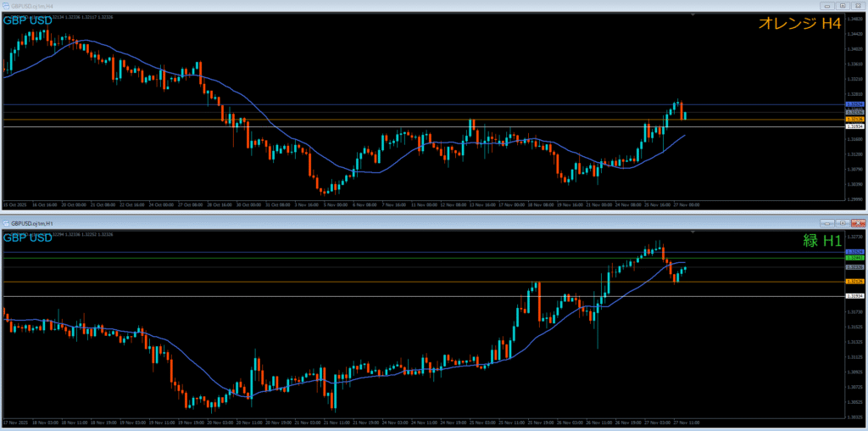Image resolution: width=868 pixels, height=431 pixels.
Task: Click 1.29990 on the H4 price axis
Action: [855, 199]
